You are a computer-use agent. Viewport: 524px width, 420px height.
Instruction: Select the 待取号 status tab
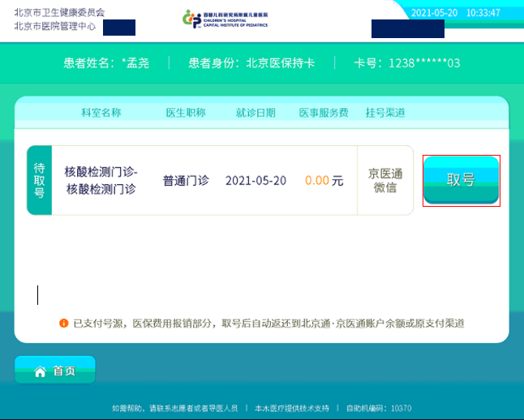[40, 180]
